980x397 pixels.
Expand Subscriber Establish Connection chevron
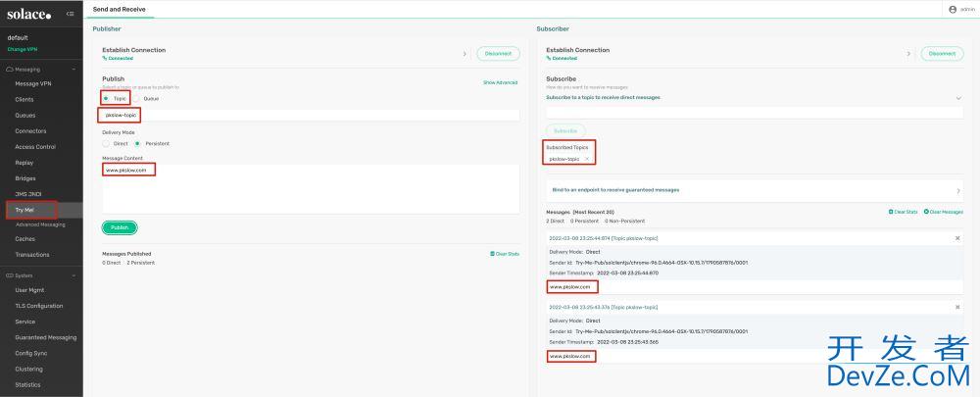coord(908,54)
